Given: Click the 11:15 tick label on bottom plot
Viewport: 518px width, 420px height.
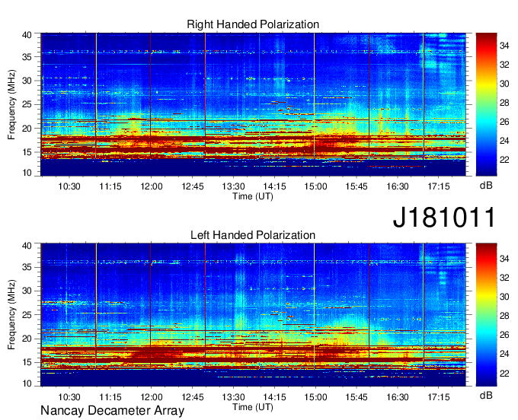Looking at the screenshot, I should (x=110, y=397).
